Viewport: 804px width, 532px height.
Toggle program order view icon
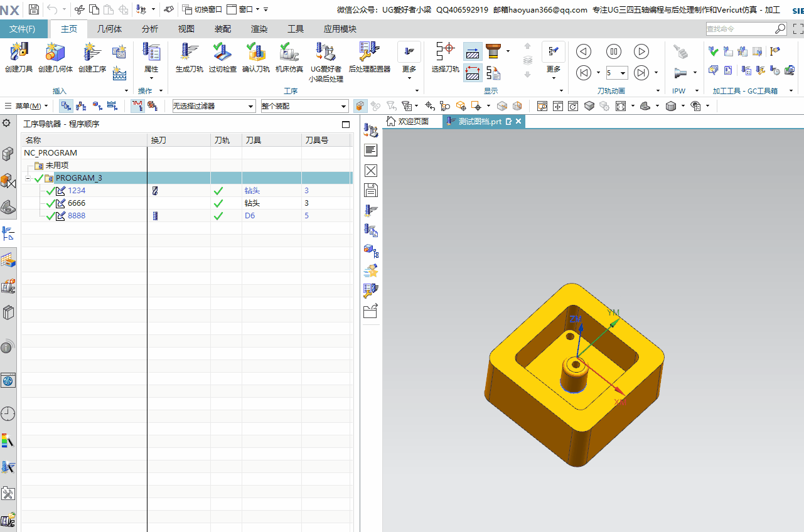point(66,106)
